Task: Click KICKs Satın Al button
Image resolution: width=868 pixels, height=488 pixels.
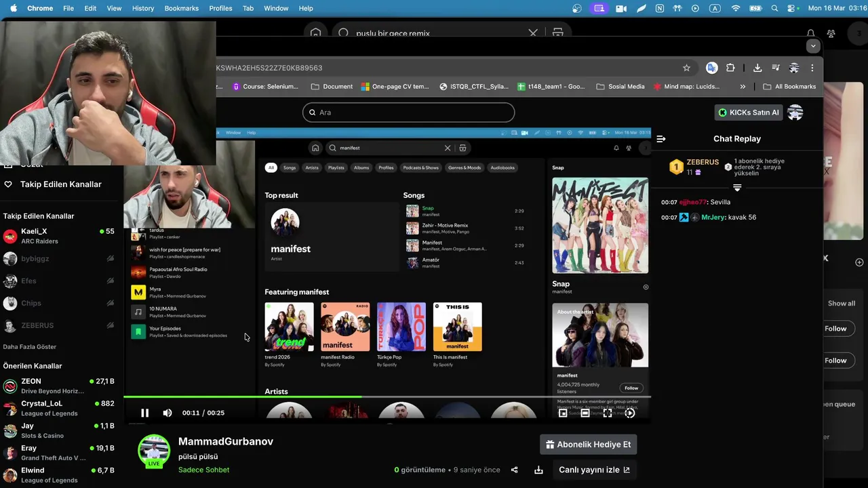Action: coord(749,113)
